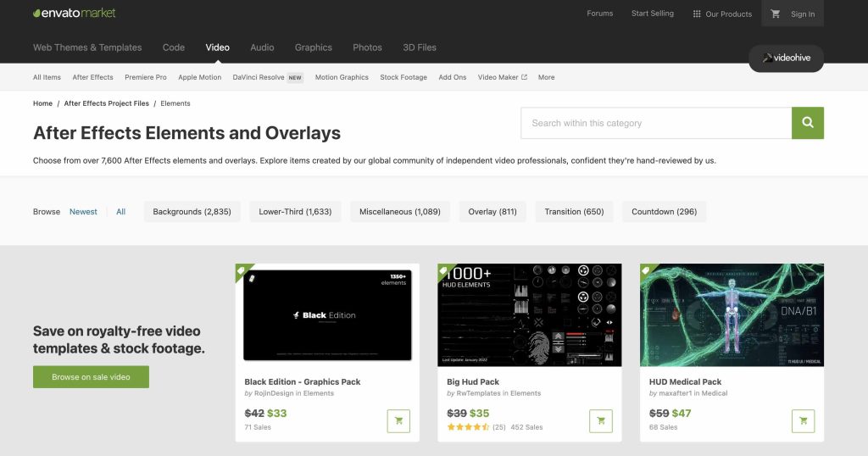Add HUD Medical Pack to cart
Screen dimensions: 868x456
804,421
